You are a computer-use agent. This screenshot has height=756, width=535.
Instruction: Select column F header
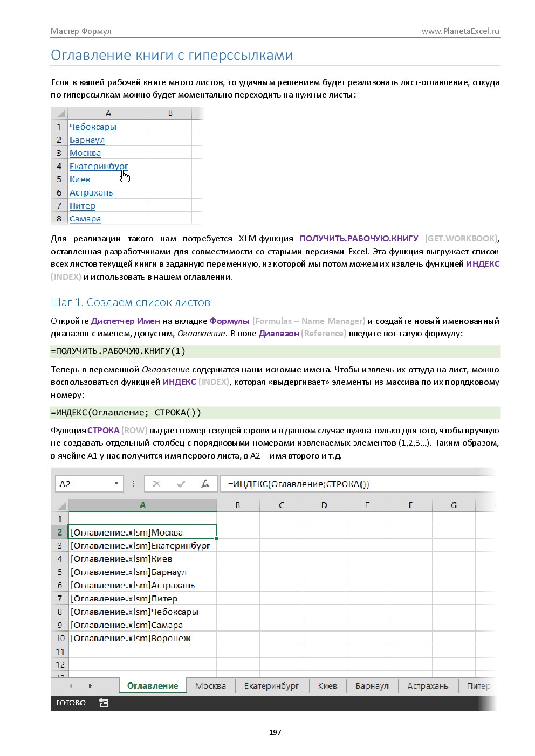pyautogui.click(x=410, y=505)
